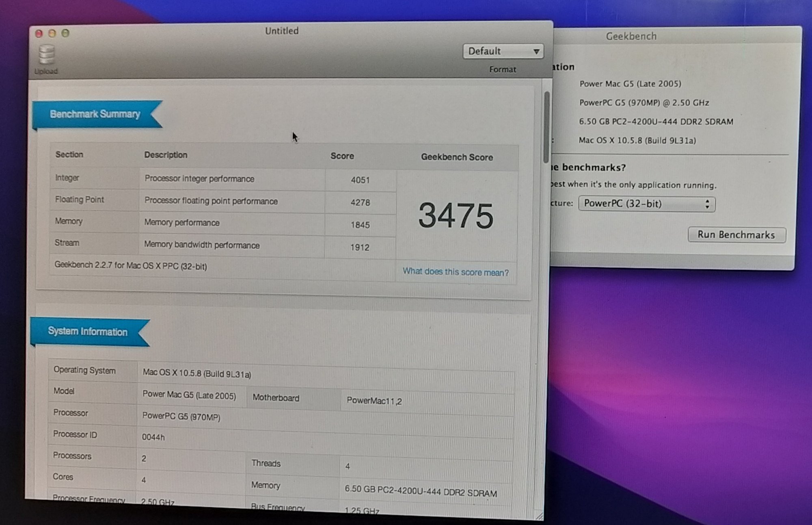Click the PowerMac11,2 motherboard value
The width and height of the screenshot is (812, 525).
pyautogui.click(x=374, y=401)
